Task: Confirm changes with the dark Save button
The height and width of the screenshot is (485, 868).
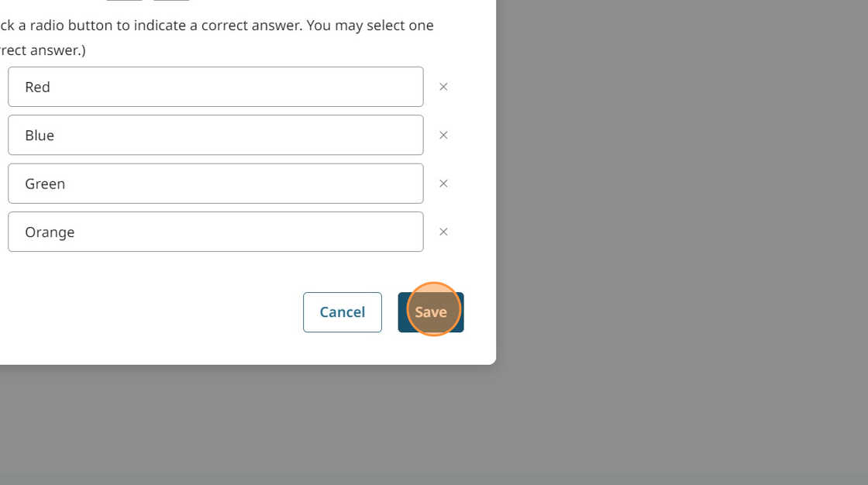Action: click(431, 312)
